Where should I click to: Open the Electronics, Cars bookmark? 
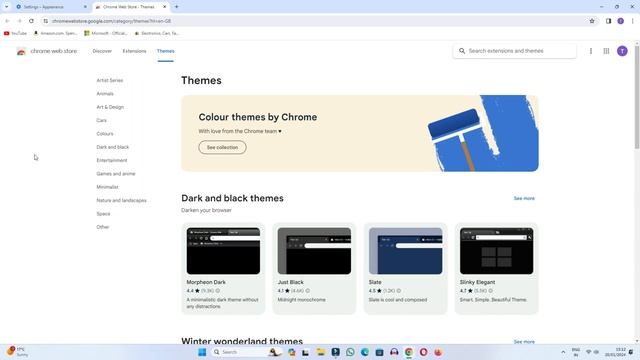[x=157, y=33]
